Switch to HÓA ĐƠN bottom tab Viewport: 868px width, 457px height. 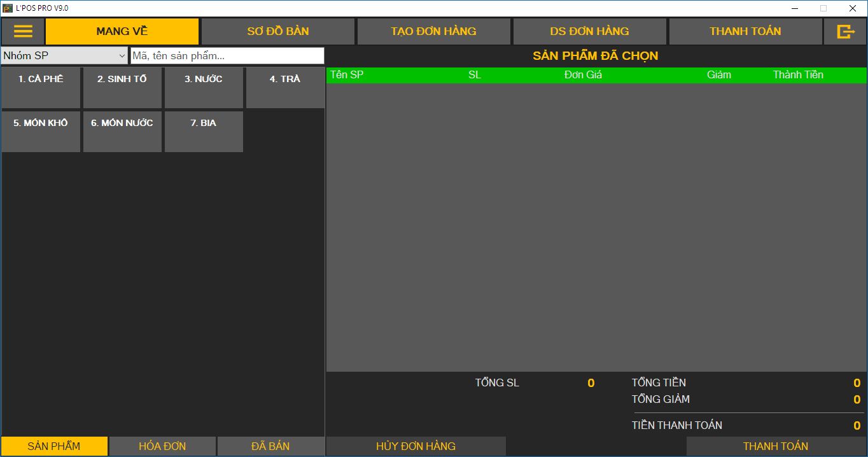162,446
